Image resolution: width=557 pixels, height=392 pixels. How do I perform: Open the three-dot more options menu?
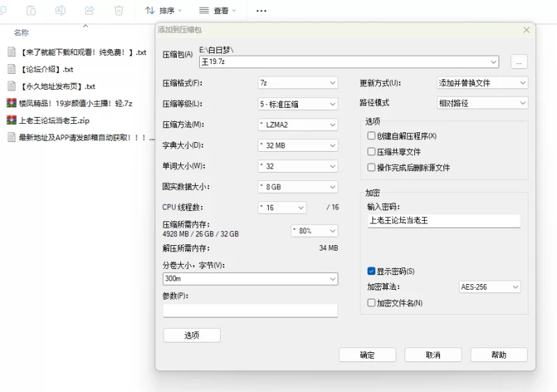(x=261, y=10)
